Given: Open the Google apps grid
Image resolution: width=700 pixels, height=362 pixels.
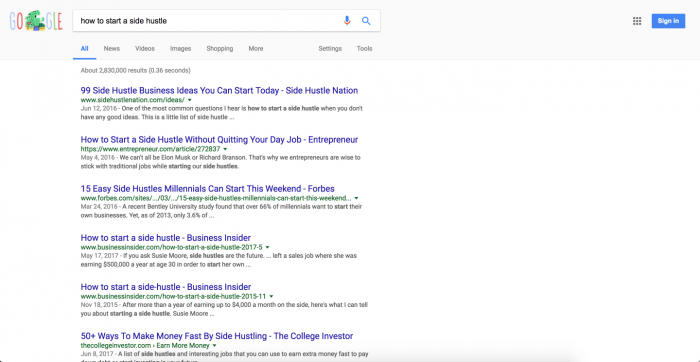Looking at the screenshot, I should point(637,21).
